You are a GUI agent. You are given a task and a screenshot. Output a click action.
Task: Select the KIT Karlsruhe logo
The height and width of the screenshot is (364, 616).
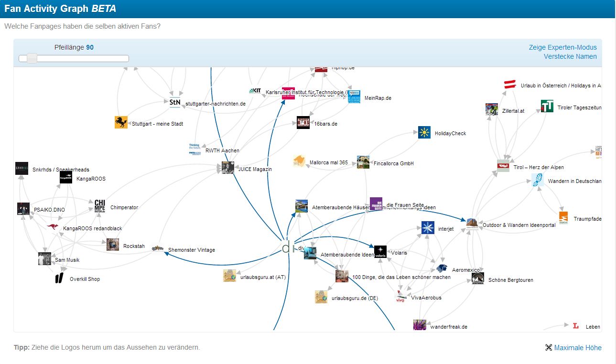click(255, 90)
